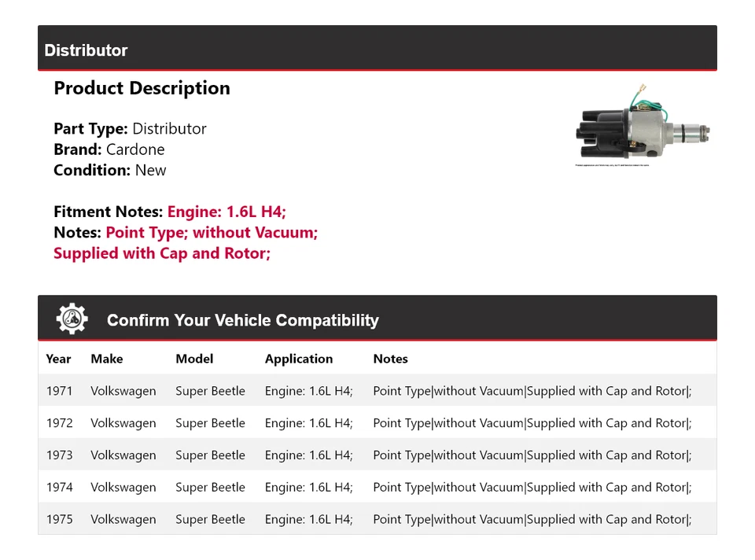Click Super Beetle in the 1972 row
The width and height of the screenshot is (755, 560).
(x=211, y=424)
